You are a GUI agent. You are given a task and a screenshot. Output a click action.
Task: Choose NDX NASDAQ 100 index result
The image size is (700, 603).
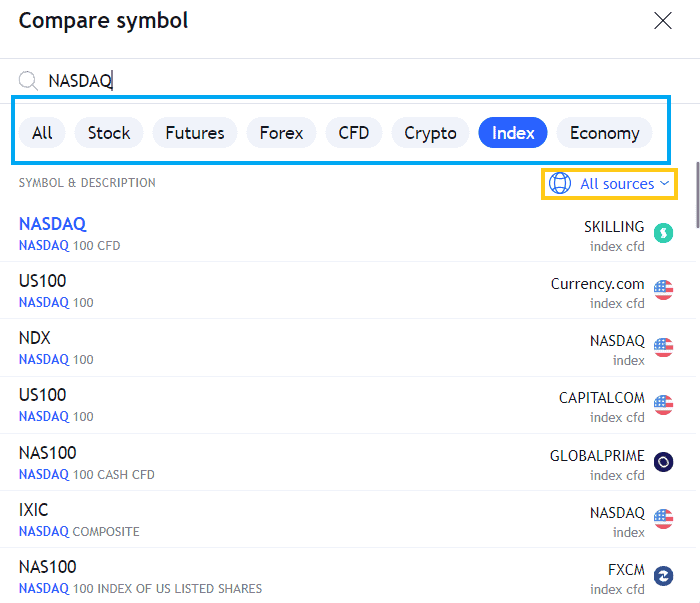point(348,348)
